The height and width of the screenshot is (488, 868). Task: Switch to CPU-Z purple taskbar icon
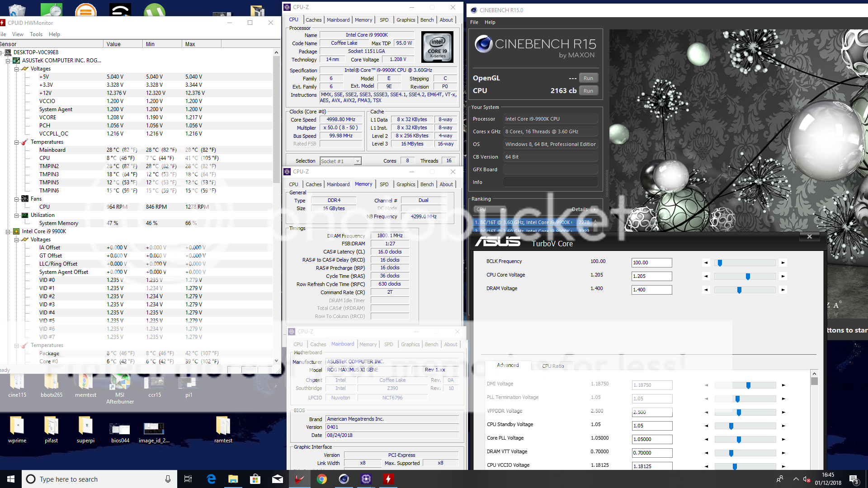366,479
